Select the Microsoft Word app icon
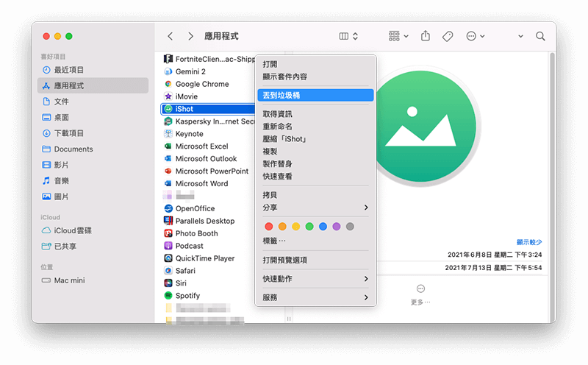This screenshot has width=588, height=365. click(168, 183)
